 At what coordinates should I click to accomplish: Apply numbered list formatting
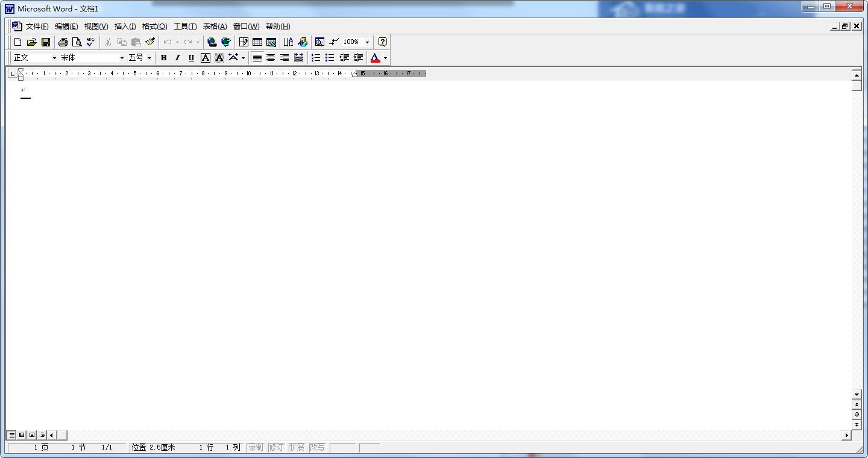pyautogui.click(x=315, y=57)
